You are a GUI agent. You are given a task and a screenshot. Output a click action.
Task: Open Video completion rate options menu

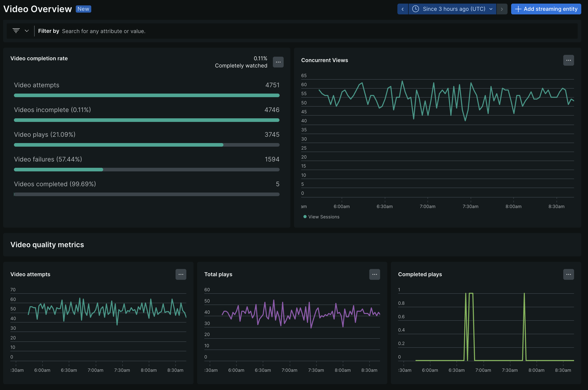click(278, 62)
